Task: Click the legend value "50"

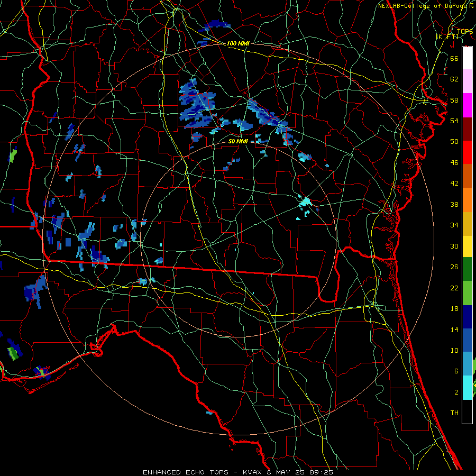Action: (454, 142)
